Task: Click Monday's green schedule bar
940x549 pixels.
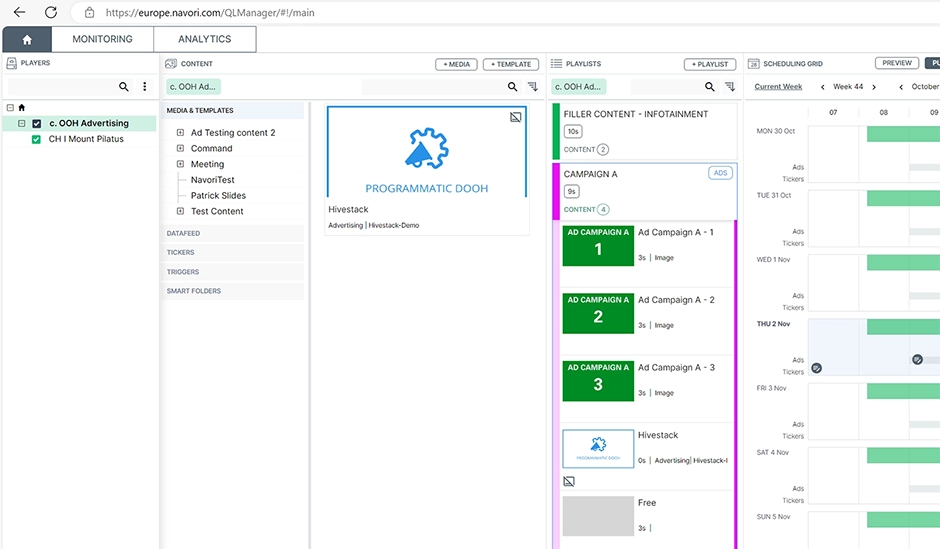Action: click(902, 134)
